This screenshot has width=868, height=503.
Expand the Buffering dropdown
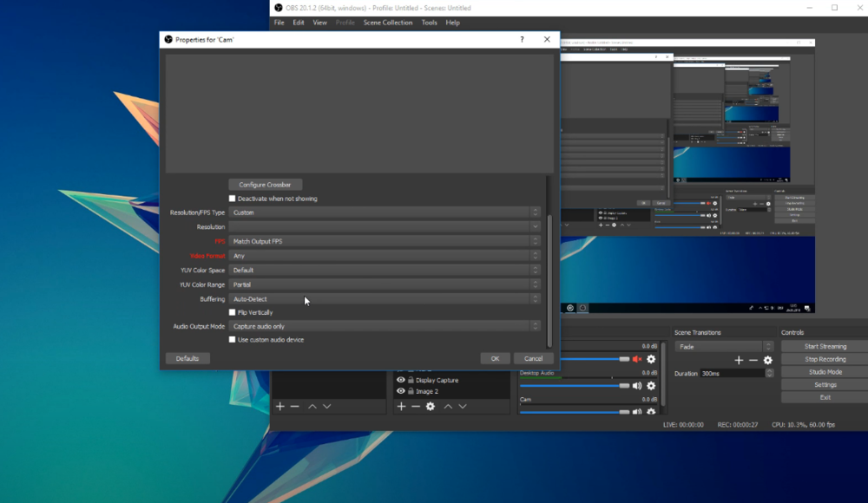[x=384, y=299]
